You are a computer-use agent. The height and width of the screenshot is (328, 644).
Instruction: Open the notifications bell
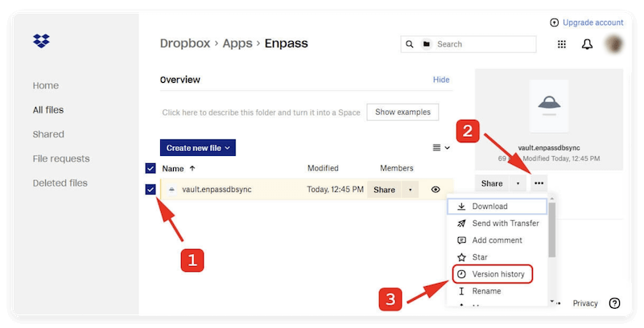pos(588,44)
